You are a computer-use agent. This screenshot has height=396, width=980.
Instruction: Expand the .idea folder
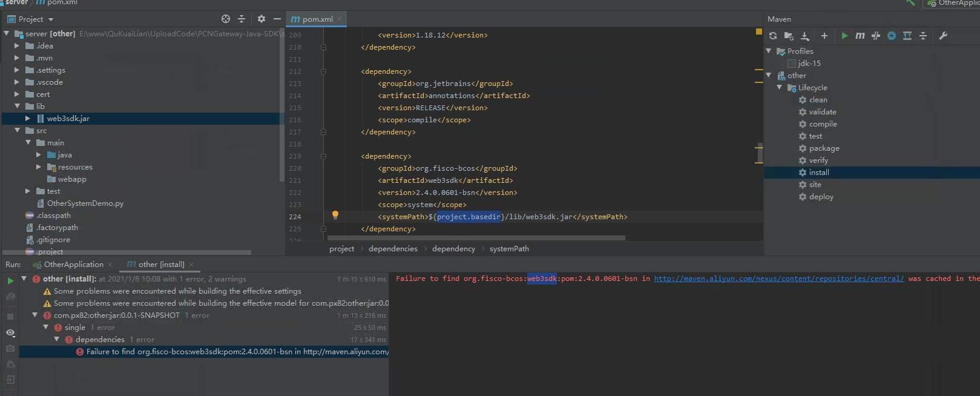point(17,45)
